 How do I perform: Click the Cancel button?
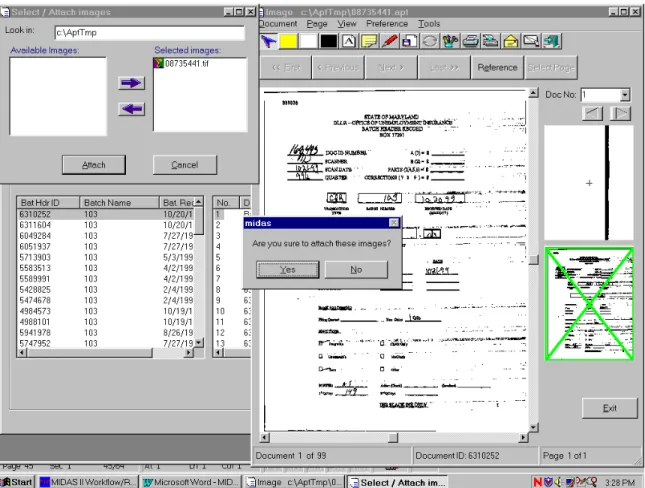coord(185,165)
